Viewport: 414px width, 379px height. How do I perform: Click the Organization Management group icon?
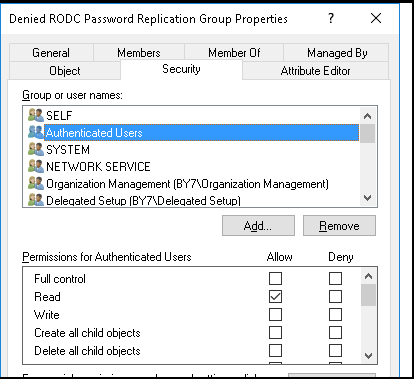click(36, 183)
